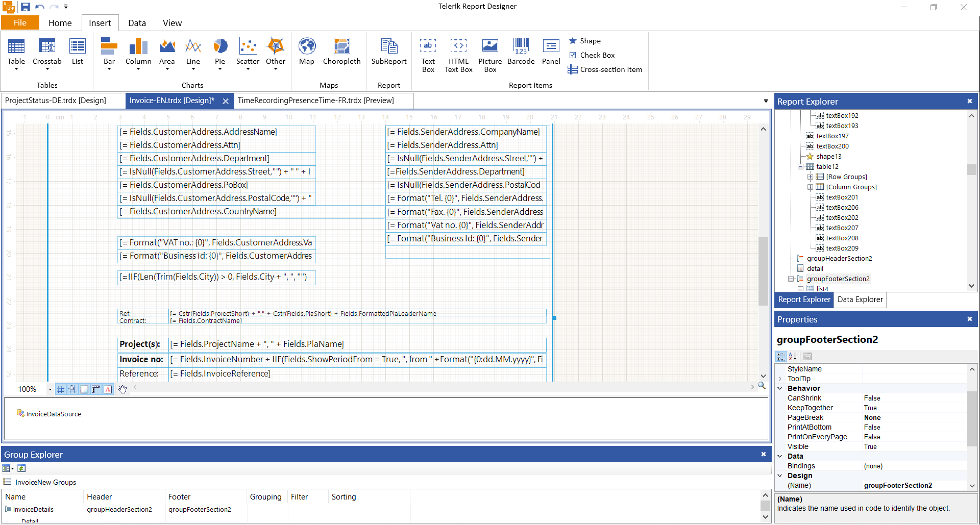
Task: Click the Check Box report item
Action: click(592, 55)
